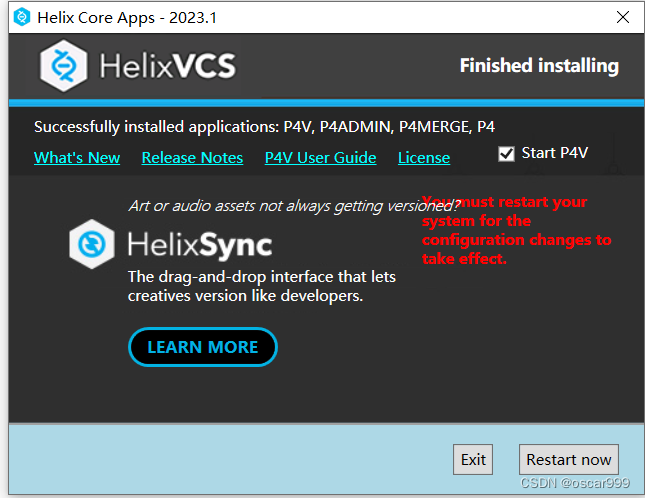Image resolution: width=645 pixels, height=498 pixels.
Task: Click the 'Successfully installed applications' message
Action: pyautogui.click(x=264, y=127)
